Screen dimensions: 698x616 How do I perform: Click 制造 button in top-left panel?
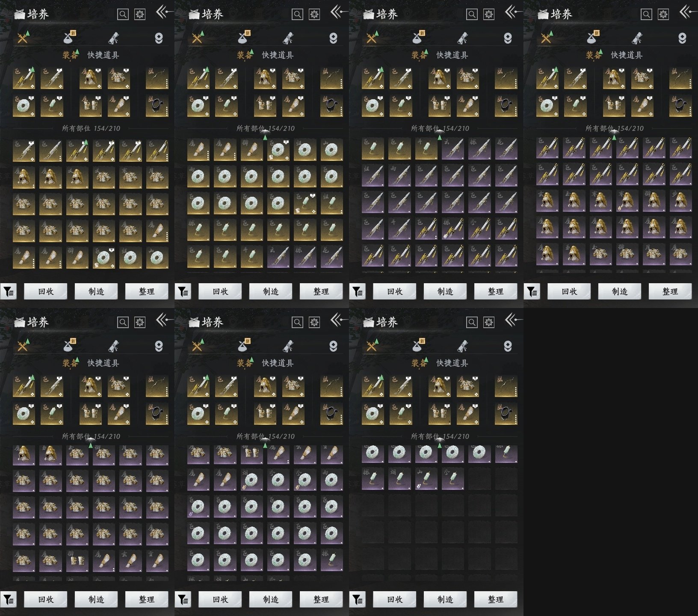coord(96,291)
